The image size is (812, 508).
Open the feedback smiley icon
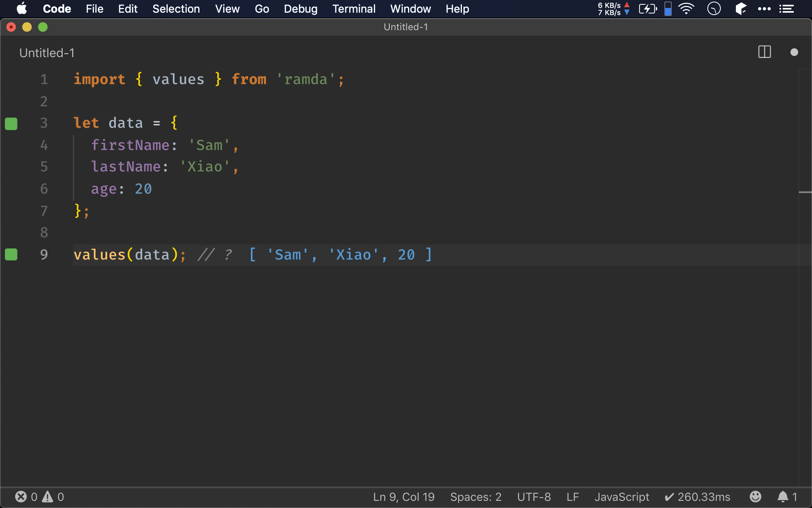[x=755, y=496]
